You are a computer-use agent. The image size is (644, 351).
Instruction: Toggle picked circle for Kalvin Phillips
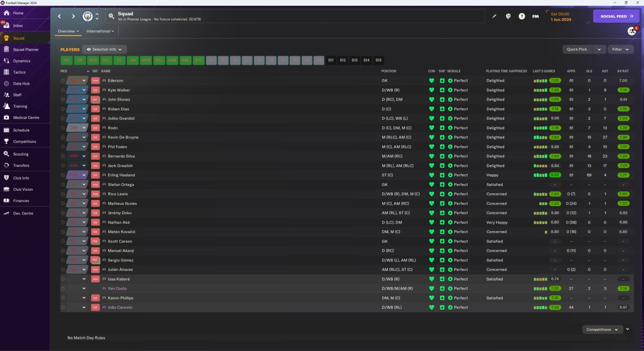pos(63,298)
